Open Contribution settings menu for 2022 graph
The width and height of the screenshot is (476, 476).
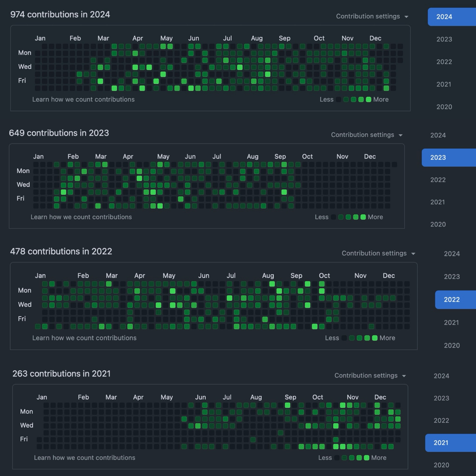pos(378,253)
